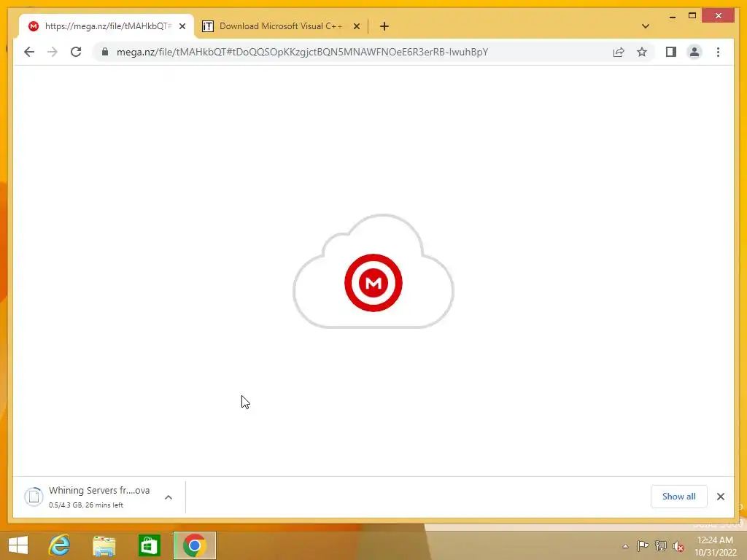The image size is (747, 560).
Task: Open Action Center flag icon
Action: tap(643, 546)
